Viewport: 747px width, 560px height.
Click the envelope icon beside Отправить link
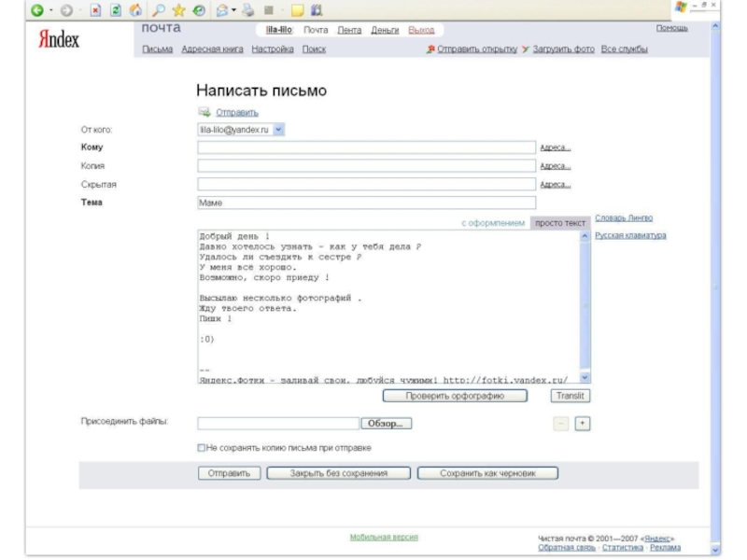[204, 113]
